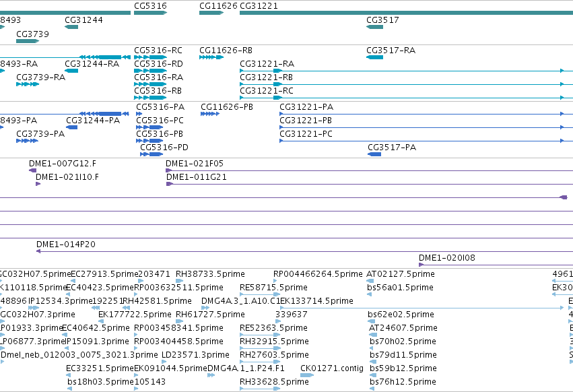The width and height of the screenshot is (573, 392).
Task: Click the CG31221-PC protein label
Action: pyautogui.click(x=306, y=134)
